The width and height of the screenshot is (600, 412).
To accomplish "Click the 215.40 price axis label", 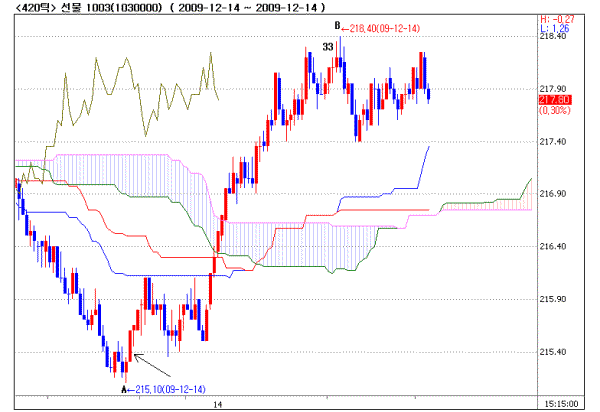I will point(554,351).
